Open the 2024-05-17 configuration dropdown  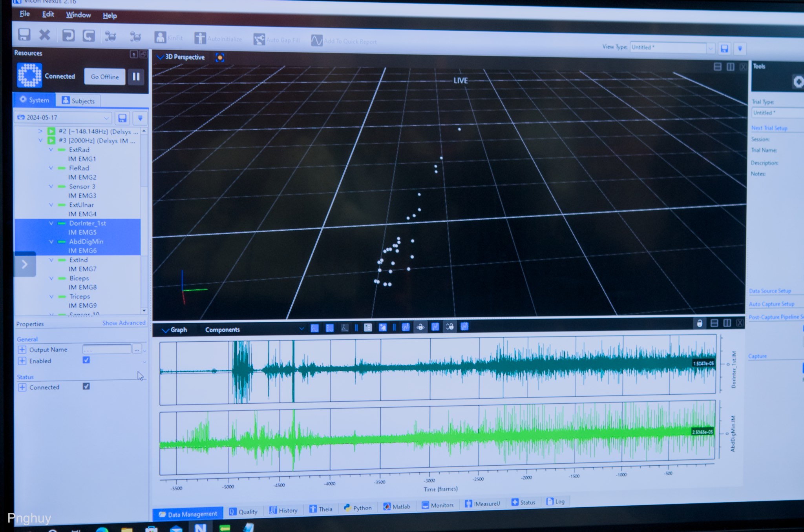click(106, 118)
